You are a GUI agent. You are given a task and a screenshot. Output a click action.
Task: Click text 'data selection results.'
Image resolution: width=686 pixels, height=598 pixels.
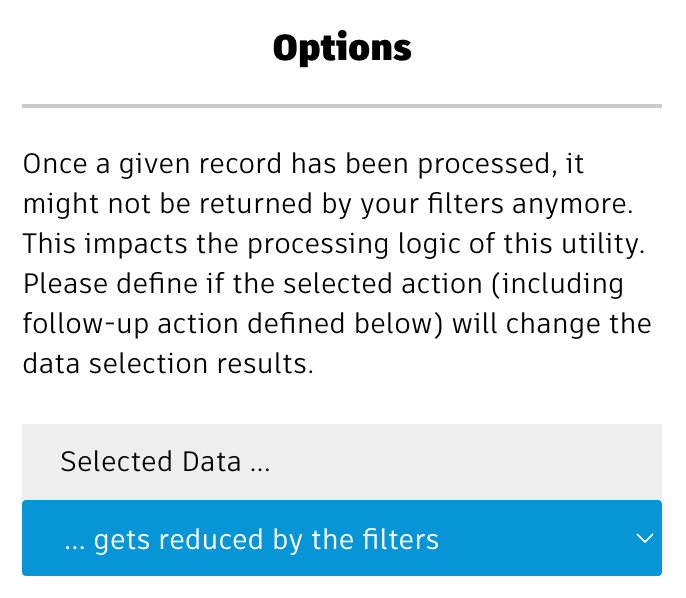[x=168, y=364]
